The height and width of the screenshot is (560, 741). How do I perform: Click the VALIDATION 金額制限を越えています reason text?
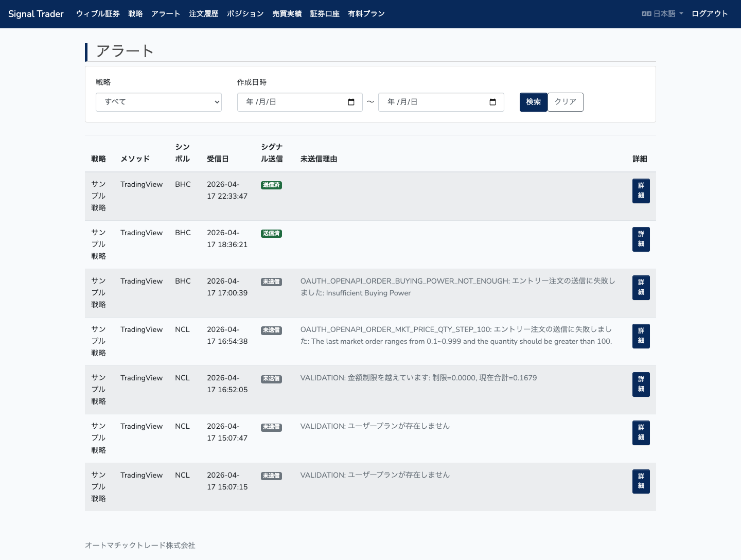418,378
